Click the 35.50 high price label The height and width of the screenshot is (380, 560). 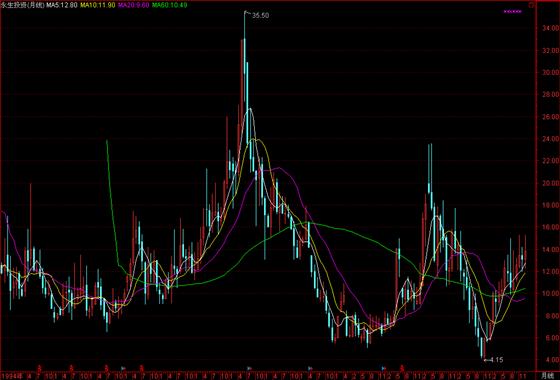click(260, 16)
